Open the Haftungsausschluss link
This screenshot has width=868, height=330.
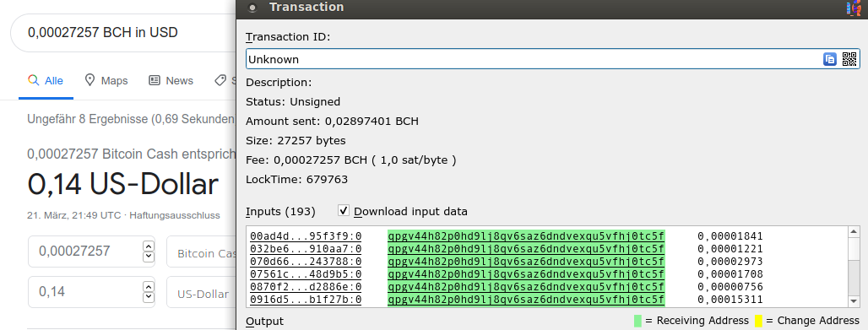click(175, 215)
